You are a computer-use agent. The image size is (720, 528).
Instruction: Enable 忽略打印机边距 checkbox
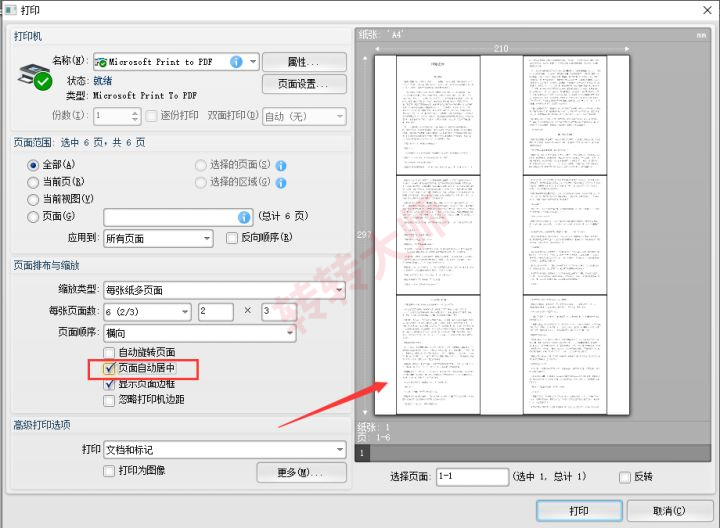109,400
